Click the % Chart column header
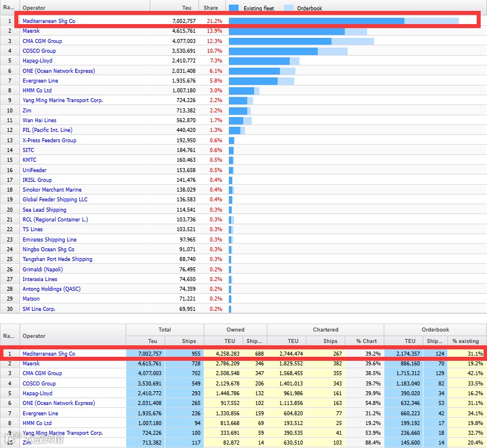Viewport: 487px width, 448px height. 366,341
